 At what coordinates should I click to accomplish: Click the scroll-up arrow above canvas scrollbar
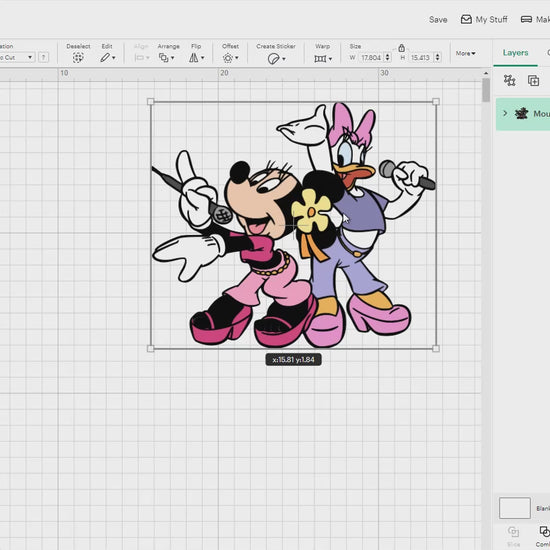(486, 73)
